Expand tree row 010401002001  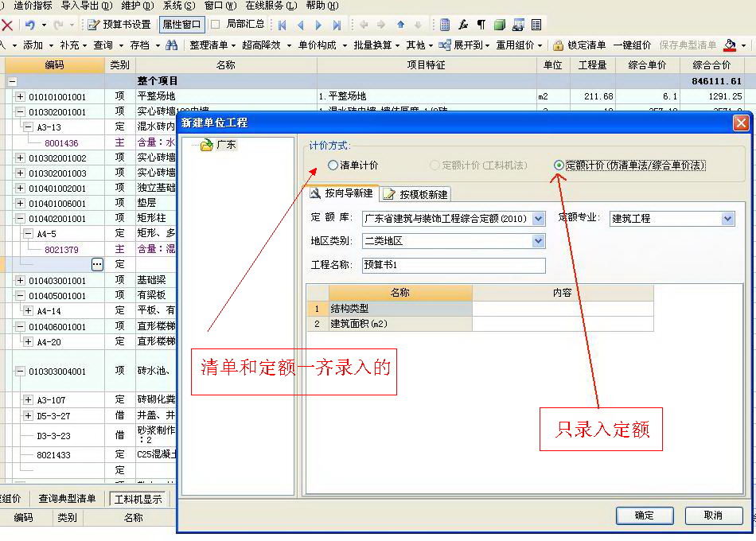coord(20,189)
